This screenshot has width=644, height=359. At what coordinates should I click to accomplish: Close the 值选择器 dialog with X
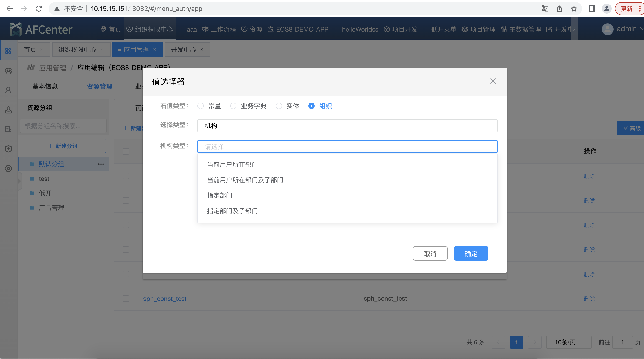pos(493,81)
